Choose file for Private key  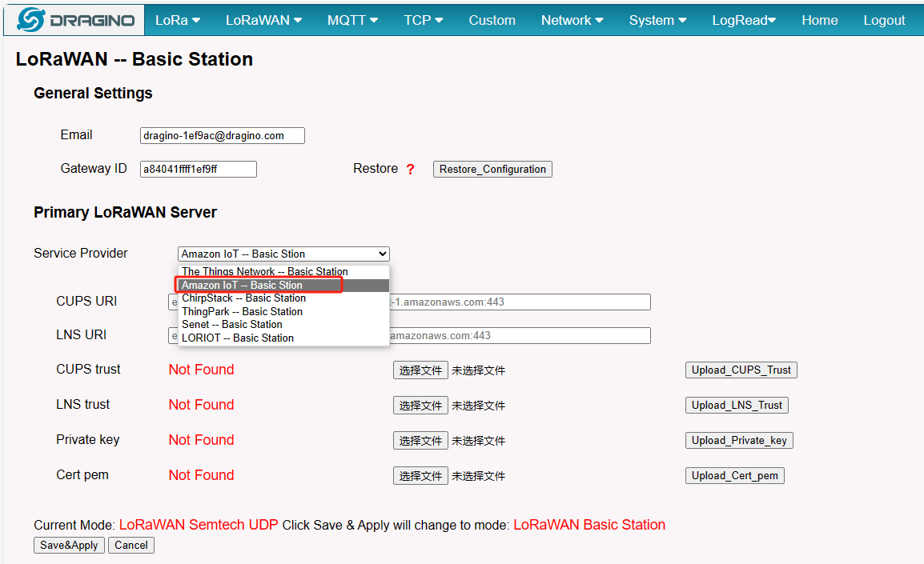pyautogui.click(x=420, y=441)
